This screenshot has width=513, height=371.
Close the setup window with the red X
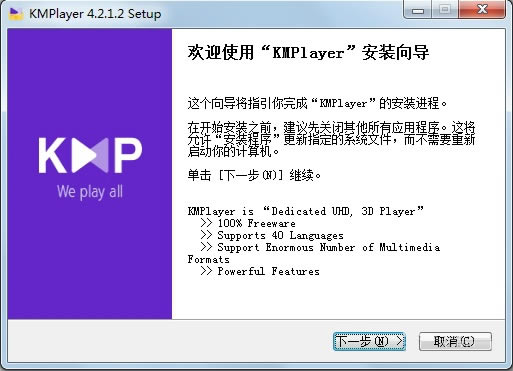tap(482, 10)
